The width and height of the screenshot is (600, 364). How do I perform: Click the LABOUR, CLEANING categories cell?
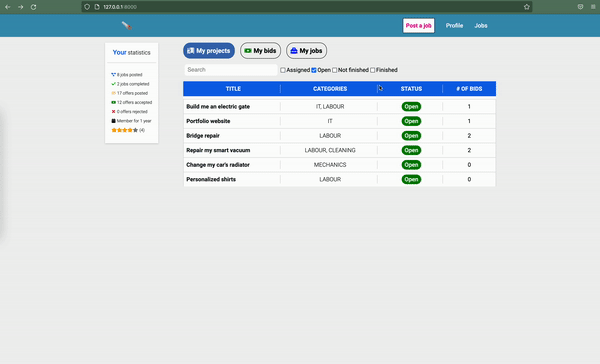(330, 150)
